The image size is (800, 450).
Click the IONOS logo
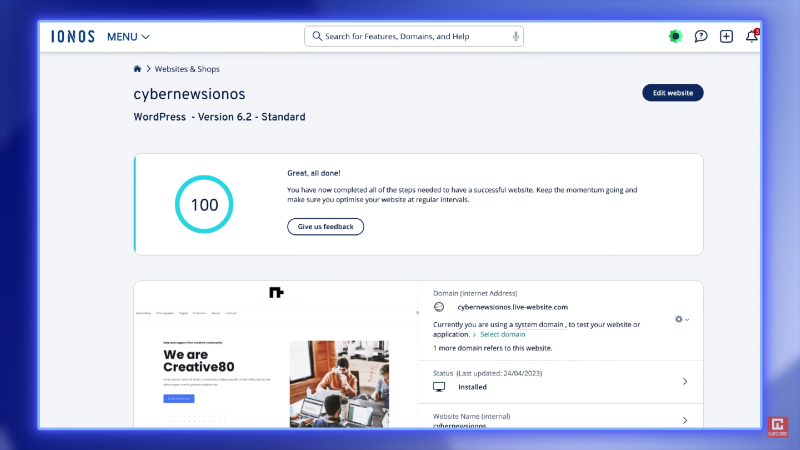coord(73,36)
